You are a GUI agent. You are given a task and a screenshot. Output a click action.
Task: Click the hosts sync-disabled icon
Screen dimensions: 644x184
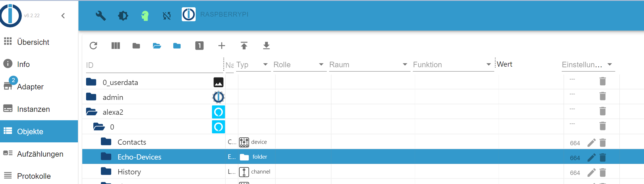(x=167, y=15)
